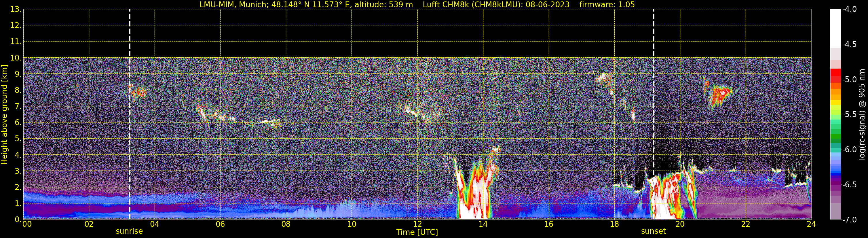Click the time axis tick label '10'
This screenshot has height=238, width=868.
(352, 224)
